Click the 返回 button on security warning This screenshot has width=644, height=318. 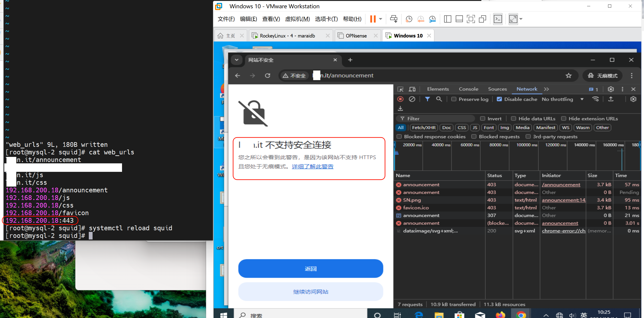(310, 268)
